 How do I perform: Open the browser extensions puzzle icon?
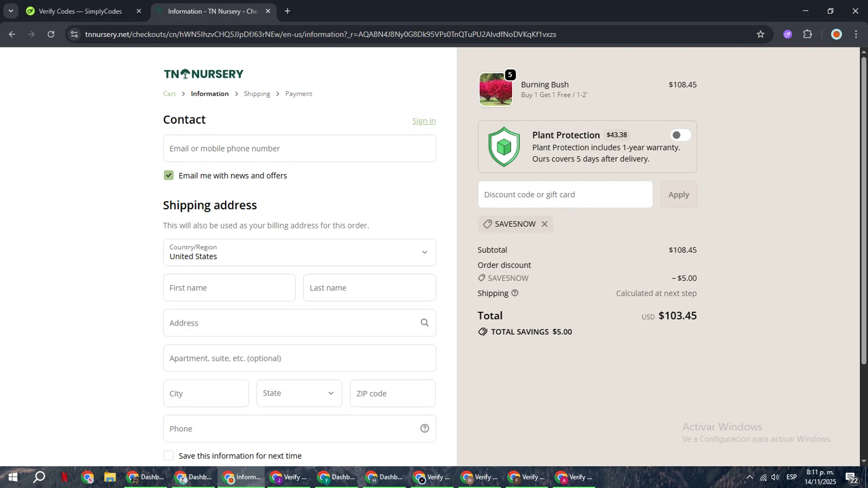click(x=808, y=34)
